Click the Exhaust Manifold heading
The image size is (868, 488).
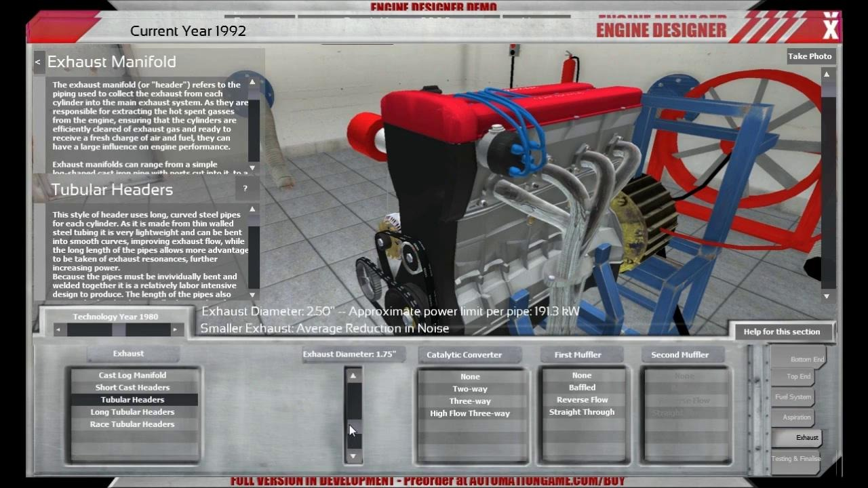tap(112, 62)
